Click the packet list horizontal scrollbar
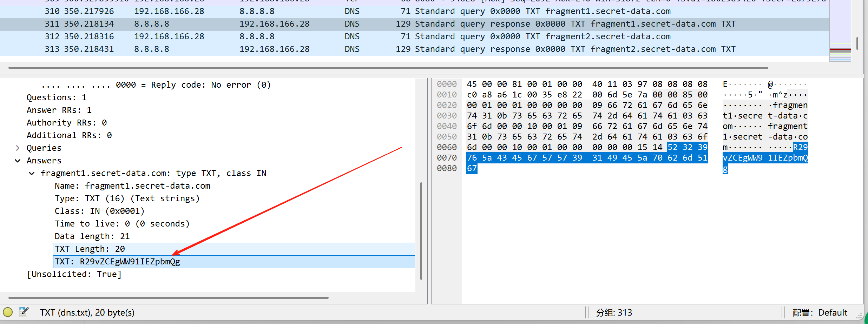This screenshot has width=868, height=324. (386, 68)
